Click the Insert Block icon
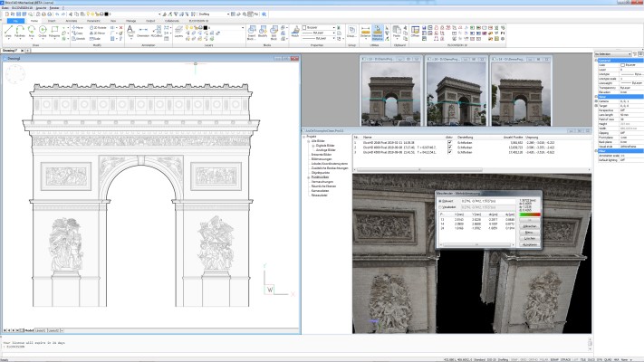 (252, 33)
